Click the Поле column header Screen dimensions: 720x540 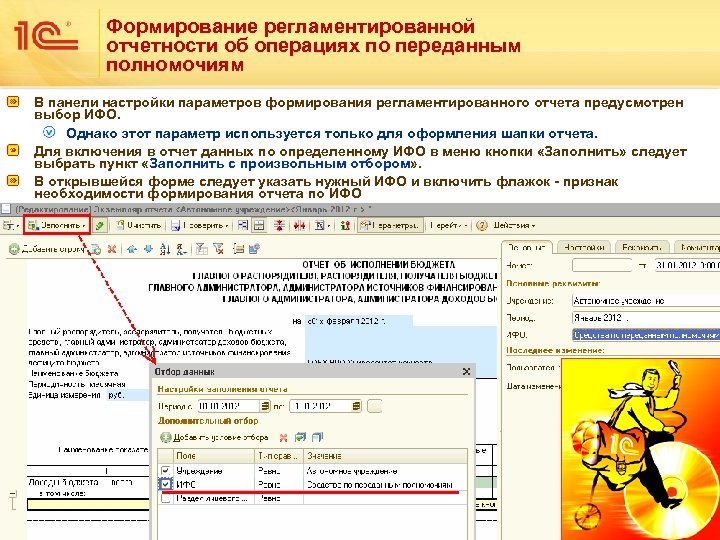214,456
